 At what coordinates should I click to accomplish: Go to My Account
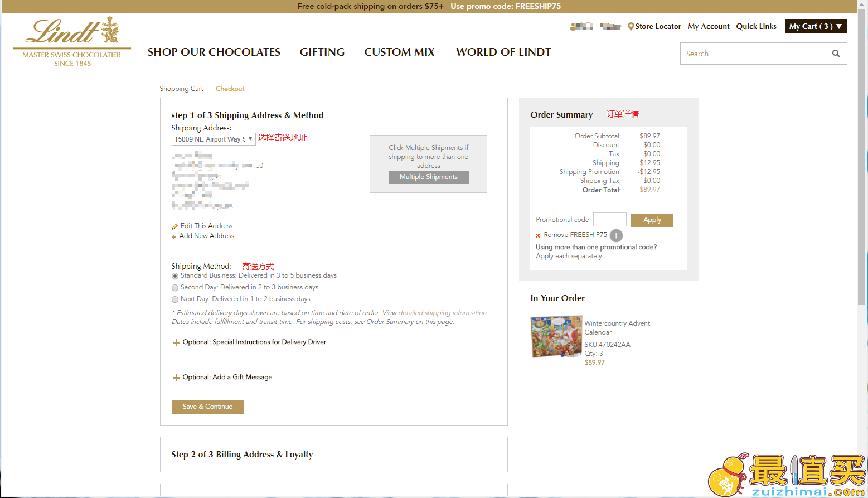click(x=709, y=26)
